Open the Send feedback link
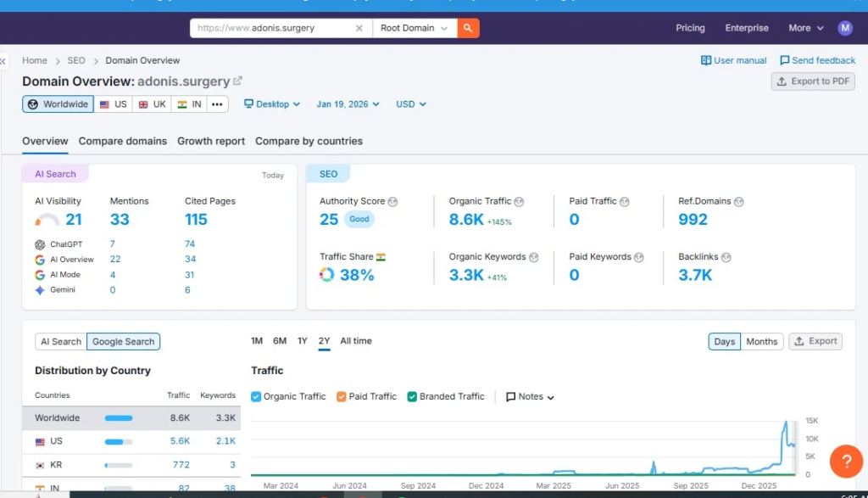Screen dimensions: 868x498 (x=818, y=60)
